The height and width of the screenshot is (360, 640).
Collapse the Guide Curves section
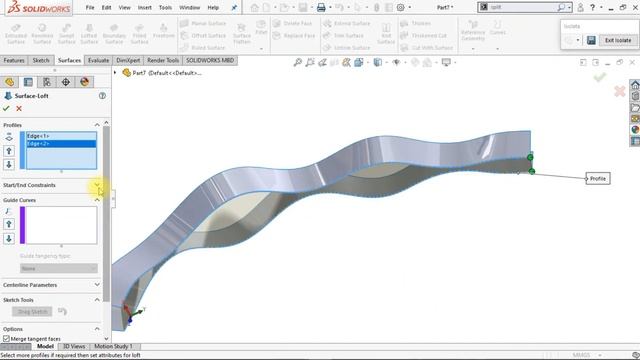(x=97, y=200)
